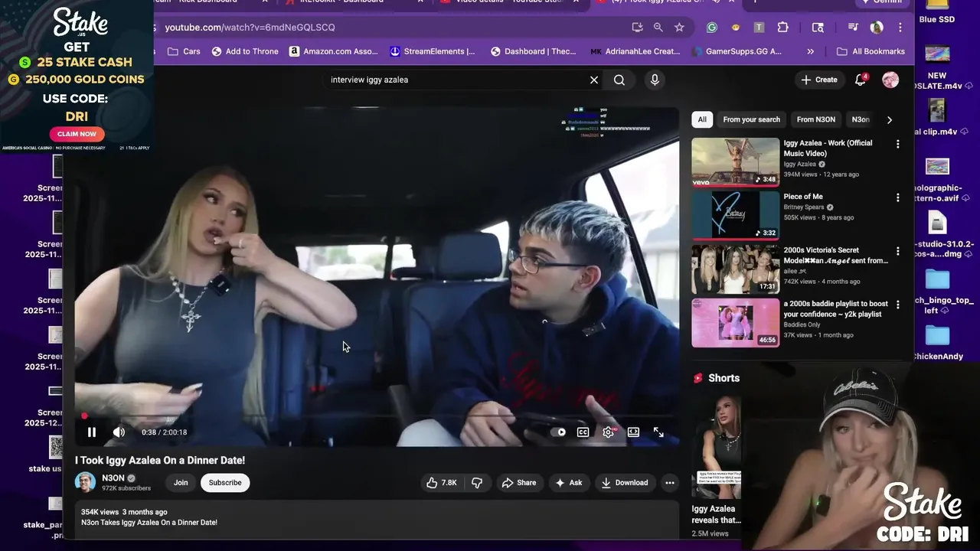Open the zoom magnifier in address bar
The width and height of the screenshot is (980, 551).
658,28
